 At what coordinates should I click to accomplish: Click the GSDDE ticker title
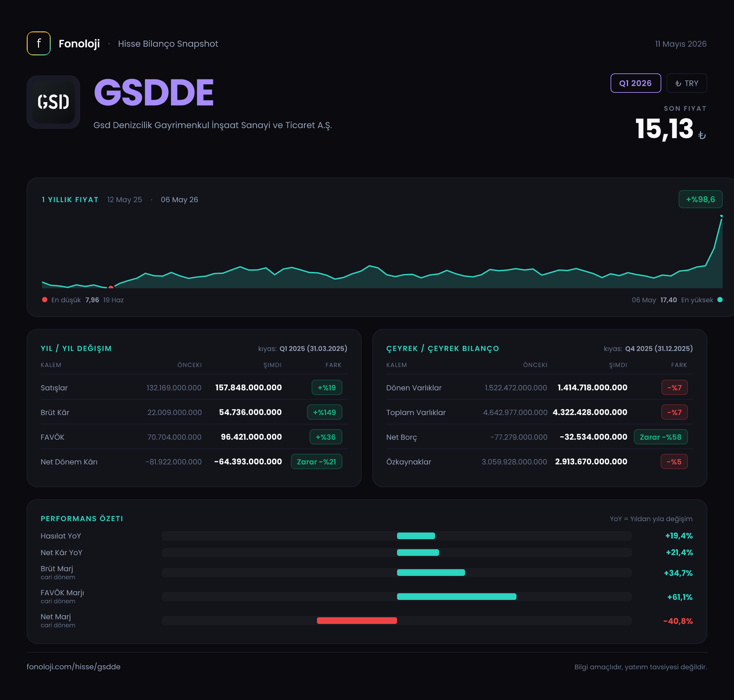pos(153,92)
